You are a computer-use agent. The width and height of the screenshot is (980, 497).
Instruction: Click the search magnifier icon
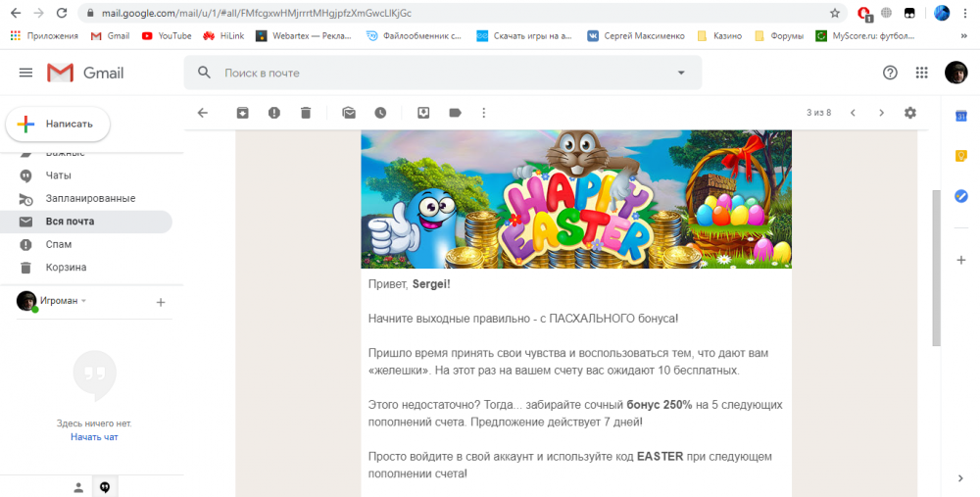click(204, 73)
